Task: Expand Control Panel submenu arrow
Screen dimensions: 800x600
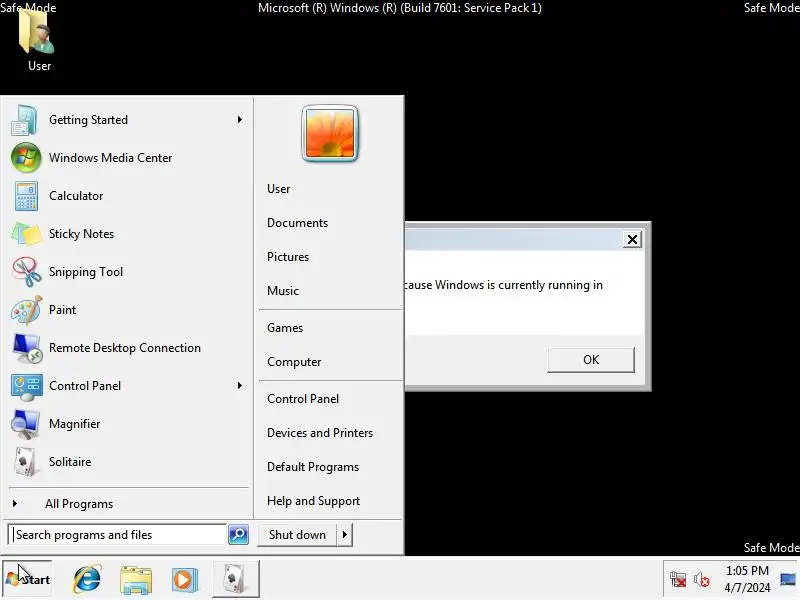Action: (x=240, y=385)
